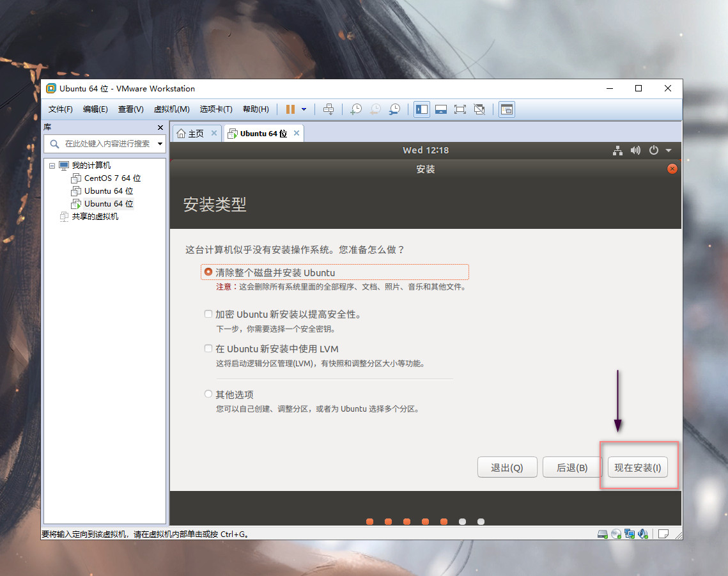Click the hard disk status bar icon
The image size is (728, 576).
tap(603, 534)
